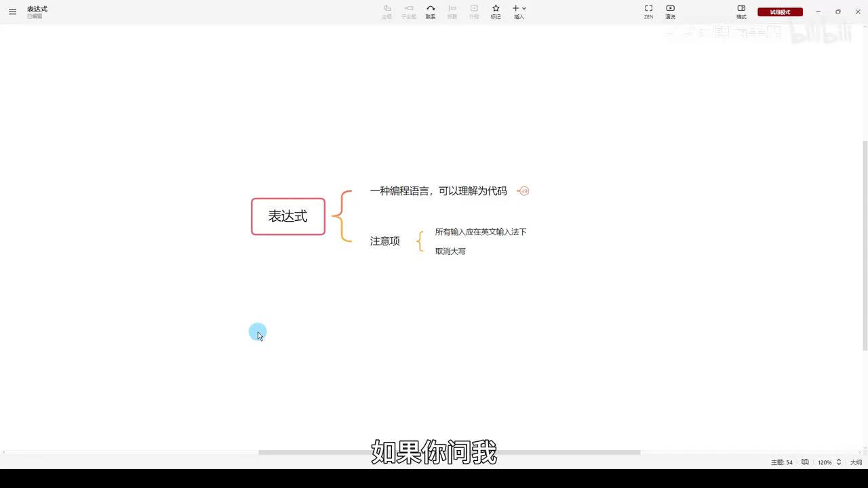Image resolution: width=868 pixels, height=488 pixels.
Task: Select the central topic 表达式
Action: (288, 216)
